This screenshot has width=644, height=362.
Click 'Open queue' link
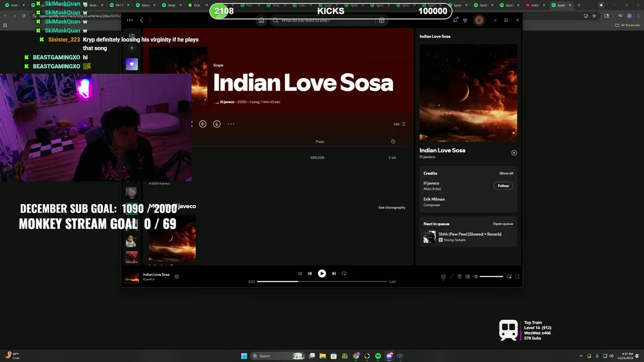(503, 224)
